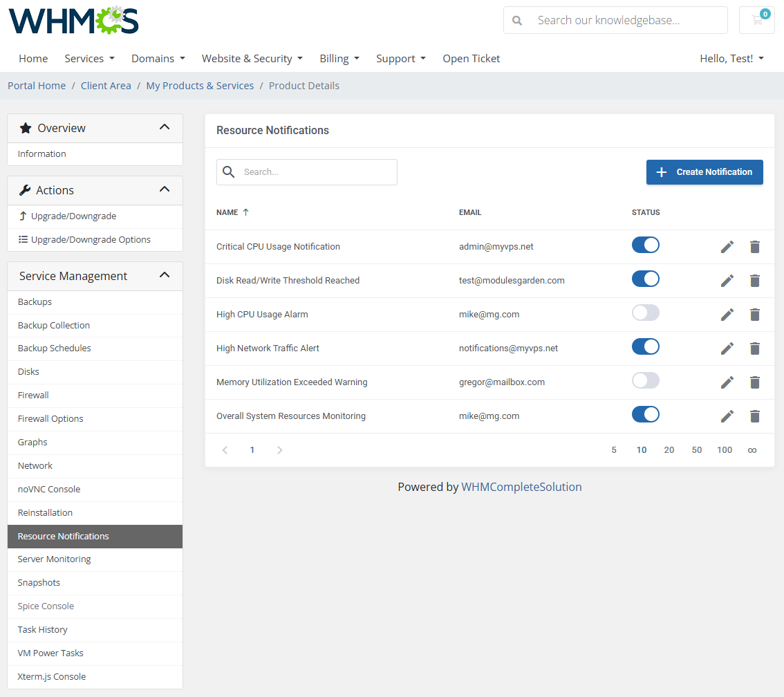The image size is (784, 697).
Task: Delete Memory Utilization Exceeded Warning notification
Action: [x=755, y=382]
